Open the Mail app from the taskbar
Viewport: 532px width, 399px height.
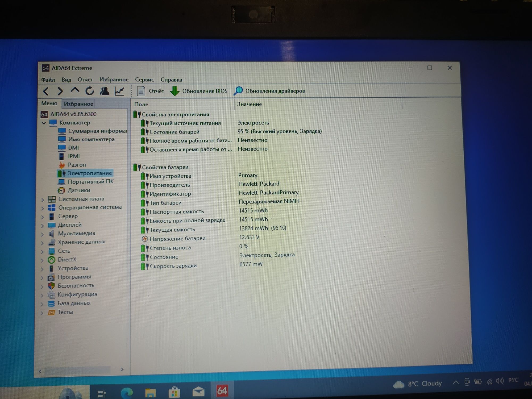[x=198, y=392]
